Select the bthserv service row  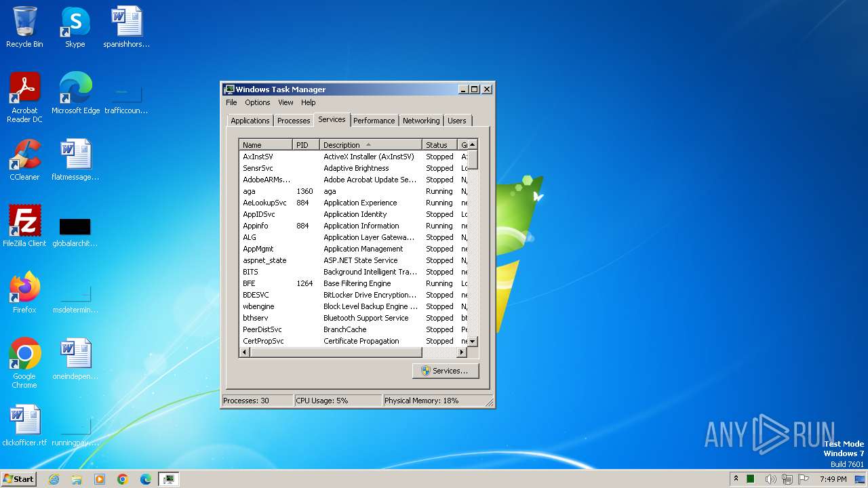point(353,318)
